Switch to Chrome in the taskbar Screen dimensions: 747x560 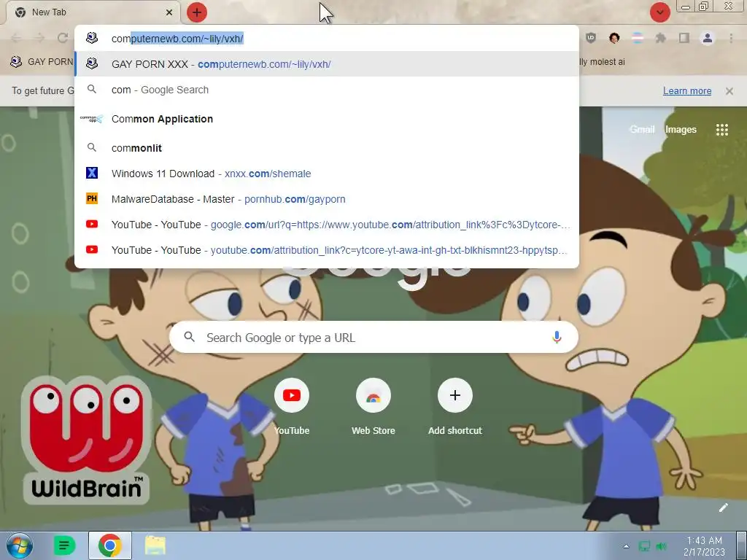pyautogui.click(x=110, y=545)
